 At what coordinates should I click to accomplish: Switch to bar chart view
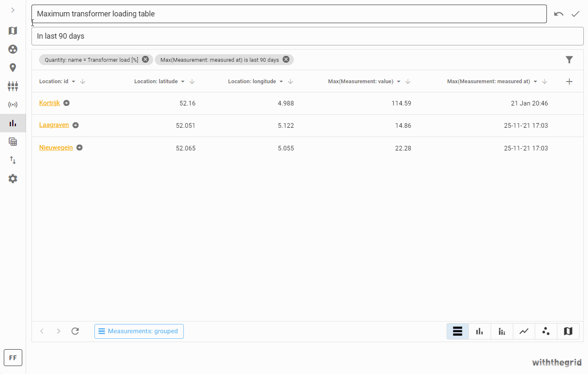pos(479,331)
